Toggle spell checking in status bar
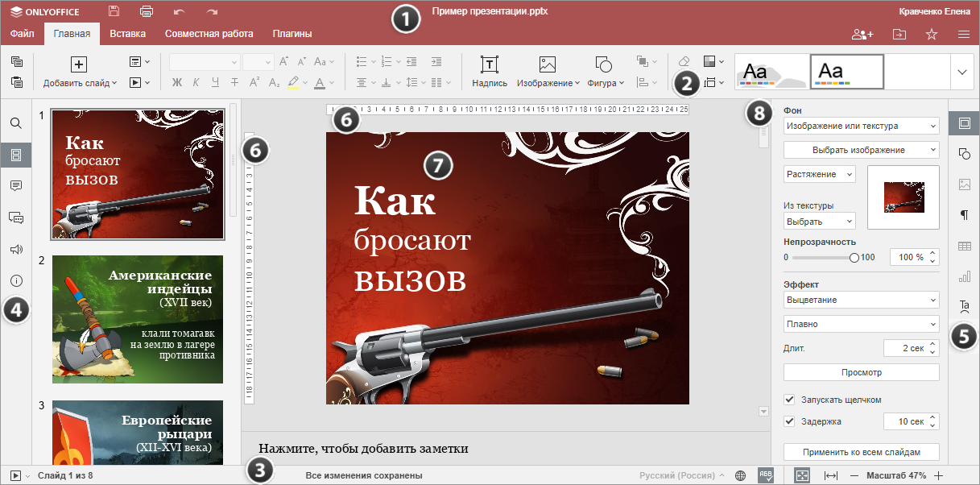The width and height of the screenshot is (980, 485). (x=766, y=475)
